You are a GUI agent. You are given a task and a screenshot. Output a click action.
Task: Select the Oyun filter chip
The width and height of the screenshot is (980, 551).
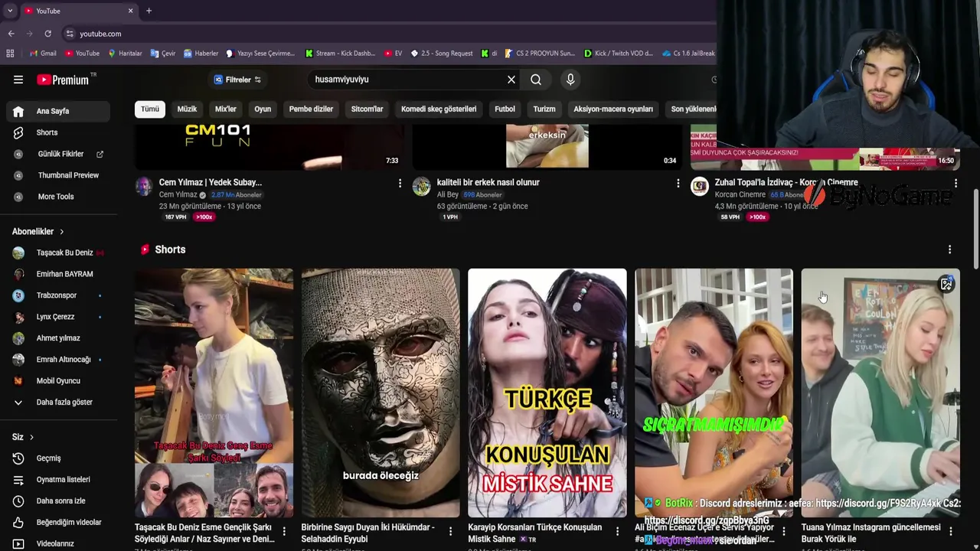pos(263,109)
